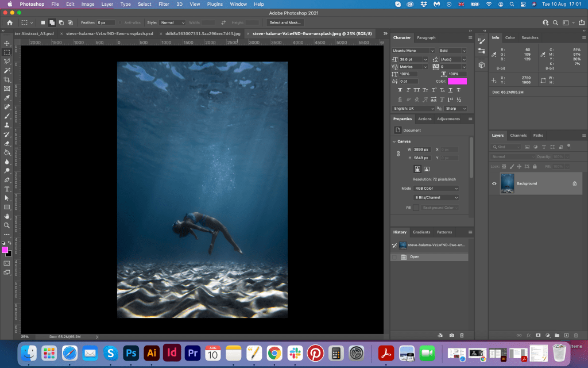Screen dimensions: 588x368
Task: Select the Horizontal Type tool
Action: [x=7, y=189]
